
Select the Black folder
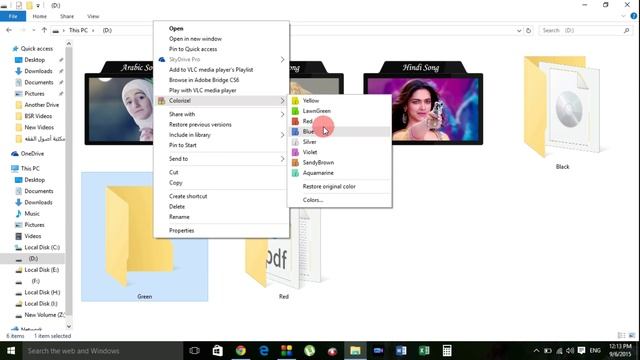(x=562, y=112)
